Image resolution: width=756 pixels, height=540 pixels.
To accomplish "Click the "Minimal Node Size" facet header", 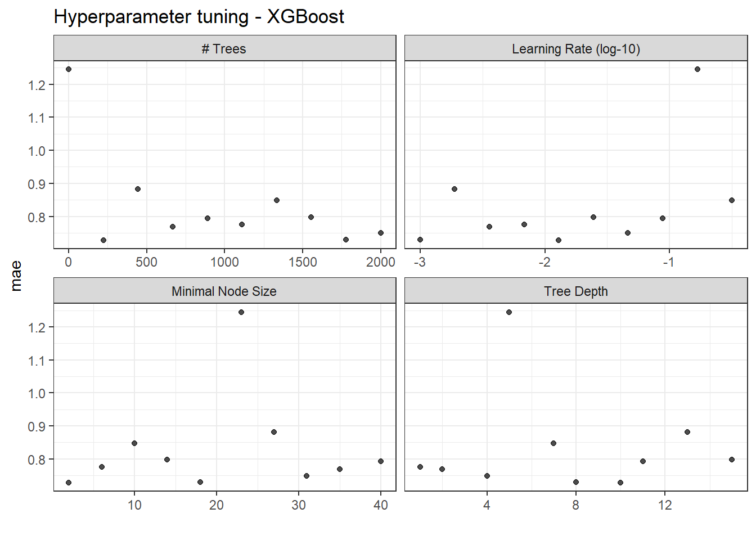I will point(224,291).
